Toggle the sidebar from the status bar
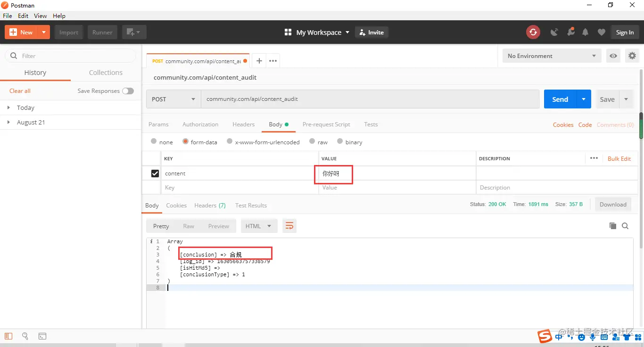Screen dimensions: 644x347 pyautogui.click(x=8, y=336)
